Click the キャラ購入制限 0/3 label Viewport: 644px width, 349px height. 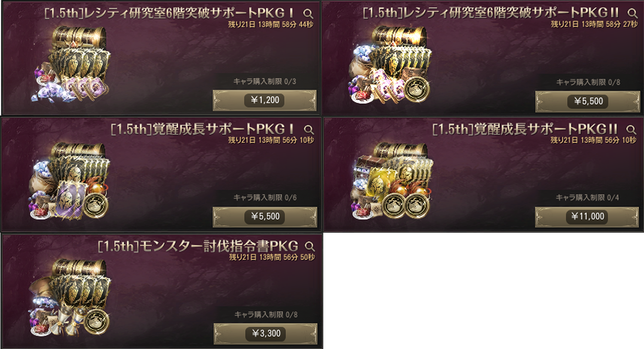(265, 82)
